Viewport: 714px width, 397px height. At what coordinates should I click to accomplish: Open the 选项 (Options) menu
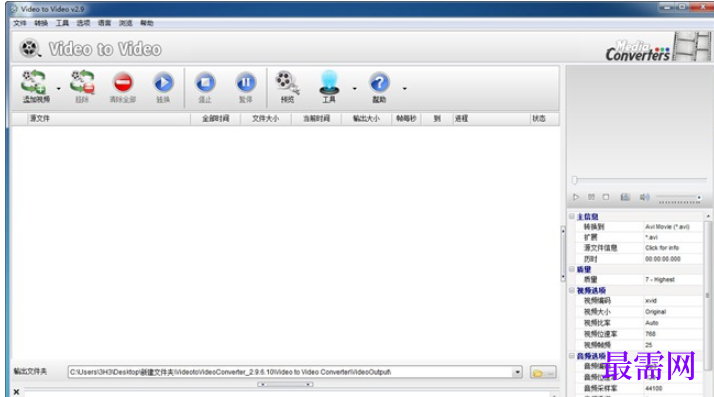[x=83, y=23]
